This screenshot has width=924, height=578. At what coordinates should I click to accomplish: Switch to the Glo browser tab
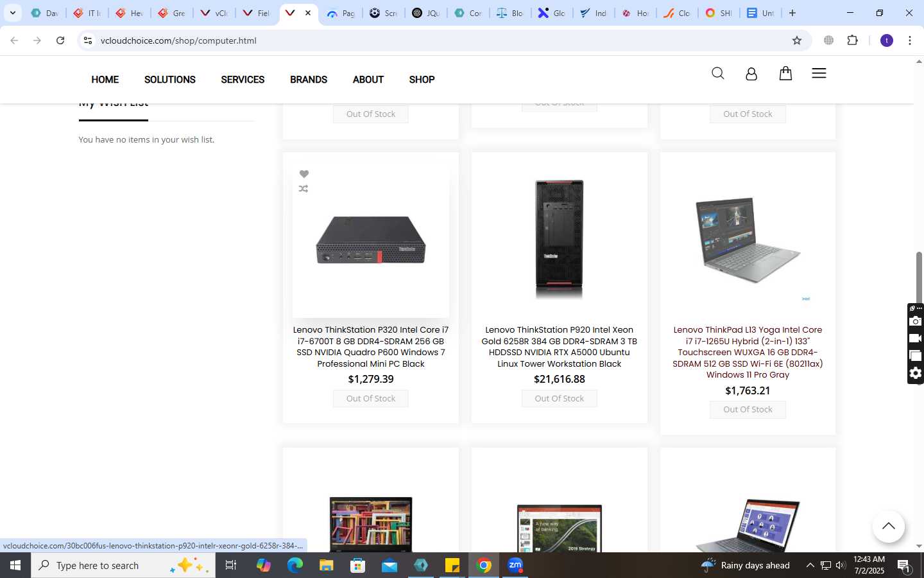[x=552, y=13]
